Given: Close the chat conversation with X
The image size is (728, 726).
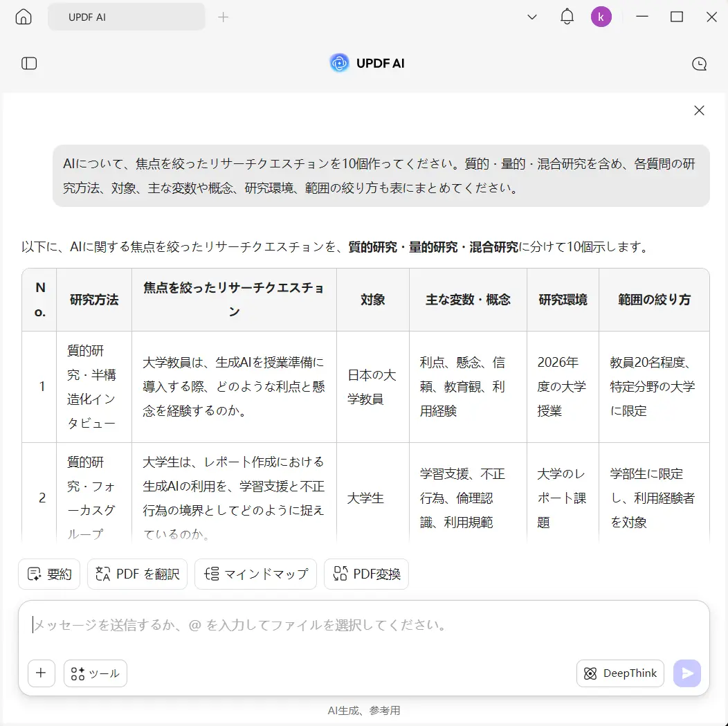Looking at the screenshot, I should (x=699, y=111).
